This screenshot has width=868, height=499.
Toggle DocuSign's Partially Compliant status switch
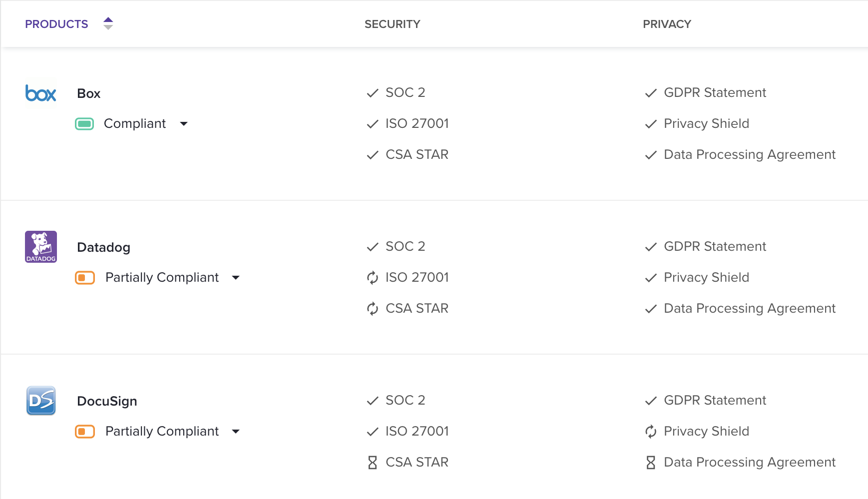(84, 431)
